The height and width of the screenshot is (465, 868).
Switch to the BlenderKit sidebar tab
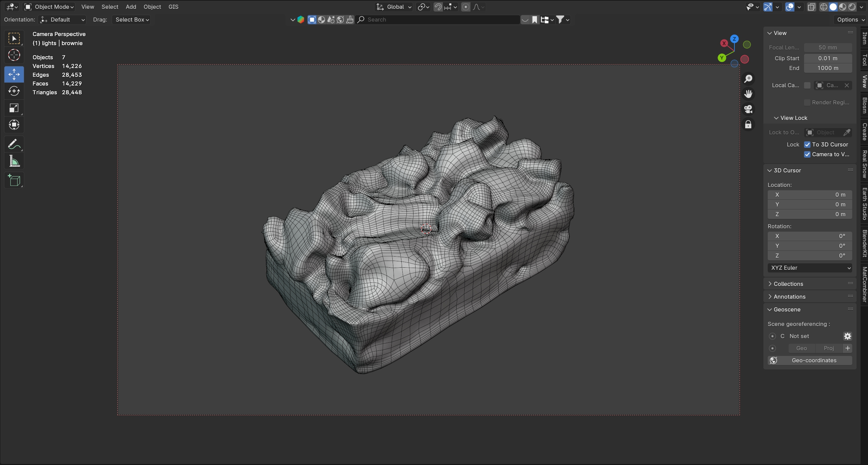[x=864, y=243]
